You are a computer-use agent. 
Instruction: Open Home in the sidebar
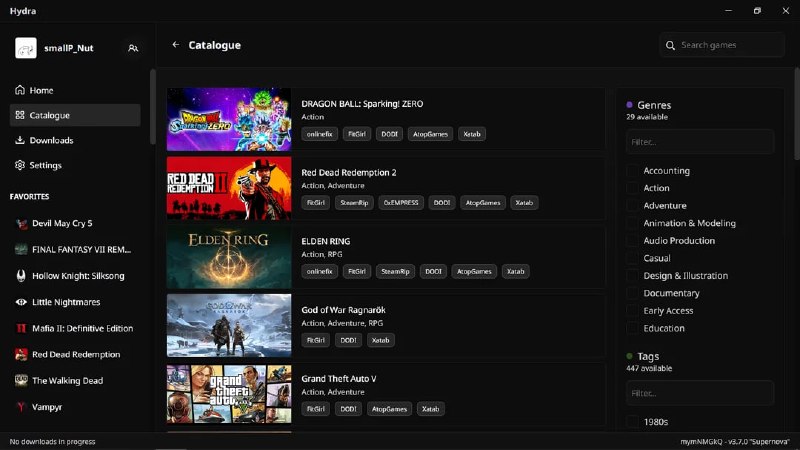(75, 90)
